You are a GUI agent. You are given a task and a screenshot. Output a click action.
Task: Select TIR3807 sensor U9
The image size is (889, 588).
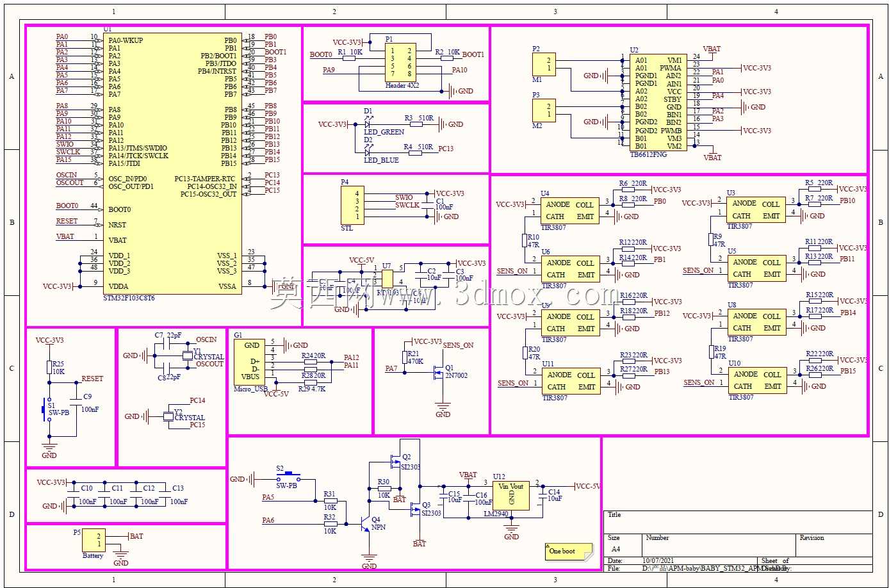pos(571,322)
